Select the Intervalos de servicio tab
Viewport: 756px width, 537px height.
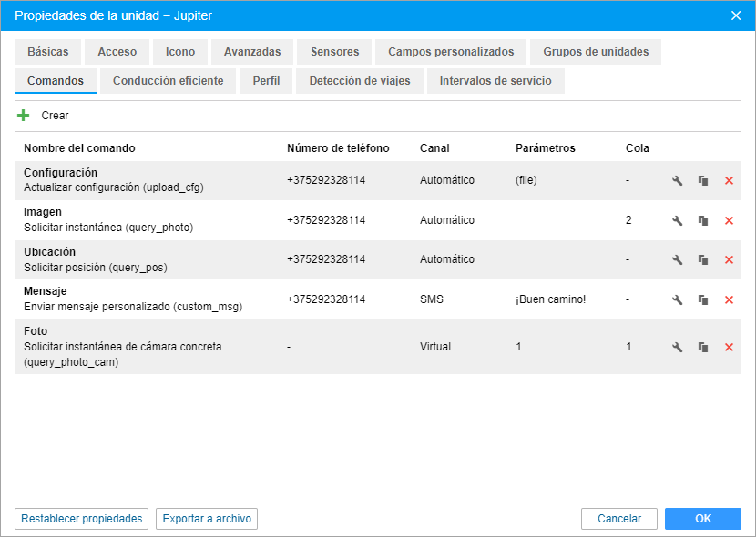[495, 81]
